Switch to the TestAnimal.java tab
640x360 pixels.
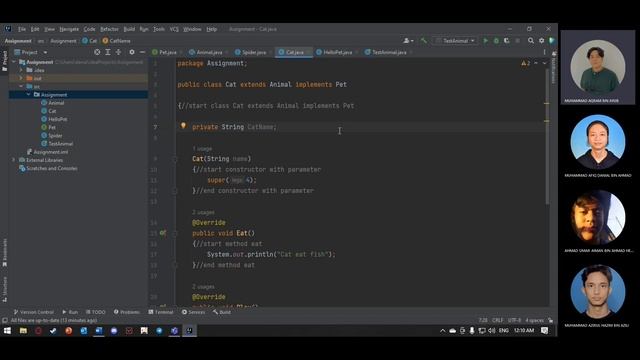pos(389,52)
